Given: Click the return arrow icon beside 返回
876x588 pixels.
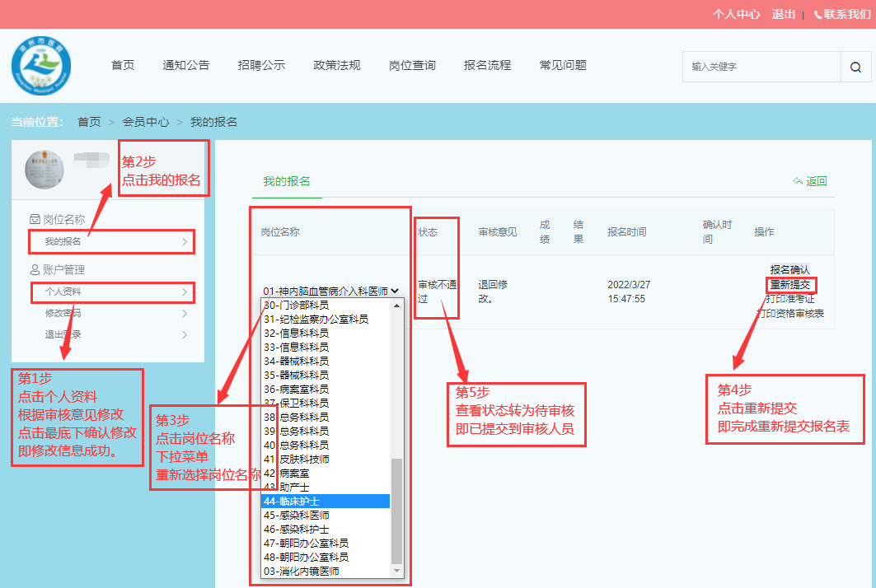Looking at the screenshot, I should (x=797, y=181).
